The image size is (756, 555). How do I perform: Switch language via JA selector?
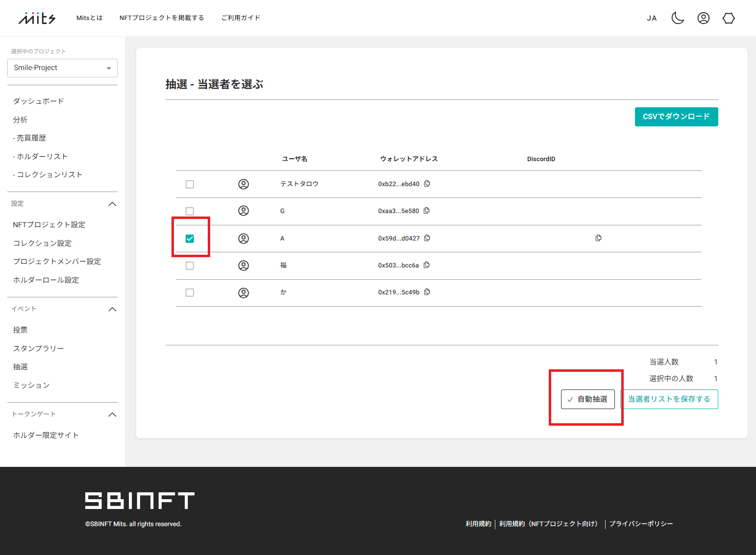652,18
